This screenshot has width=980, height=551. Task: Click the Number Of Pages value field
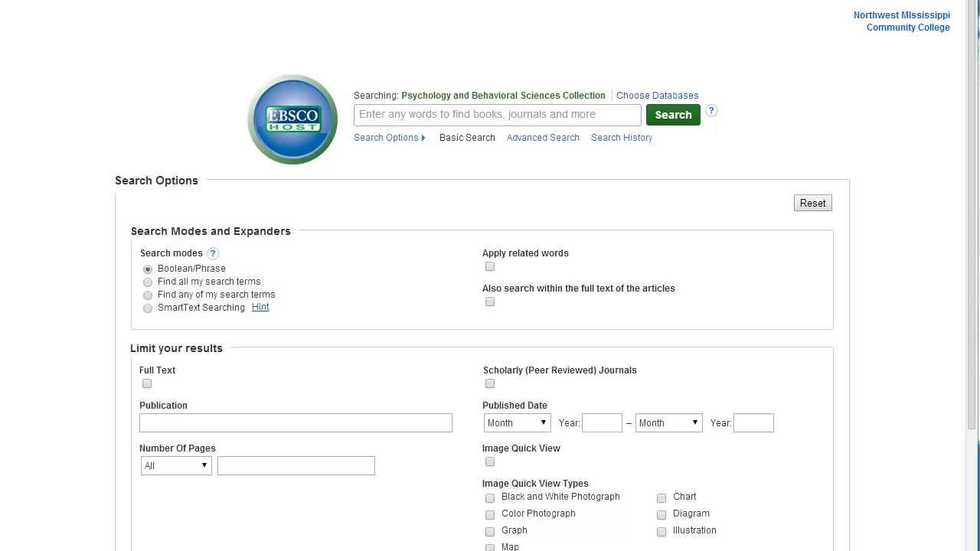(296, 466)
